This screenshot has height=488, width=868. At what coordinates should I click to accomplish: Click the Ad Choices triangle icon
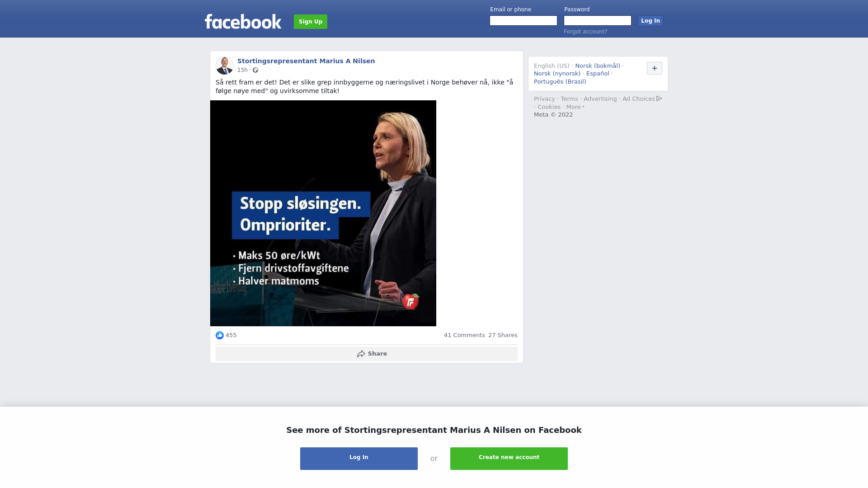click(x=659, y=99)
